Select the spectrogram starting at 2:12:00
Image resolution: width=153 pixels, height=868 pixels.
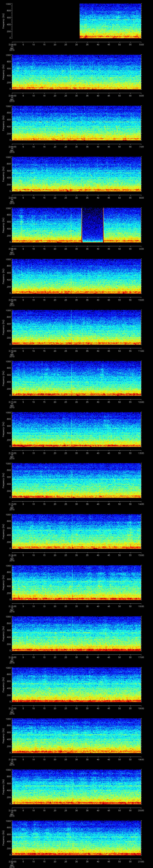(77, 429)
